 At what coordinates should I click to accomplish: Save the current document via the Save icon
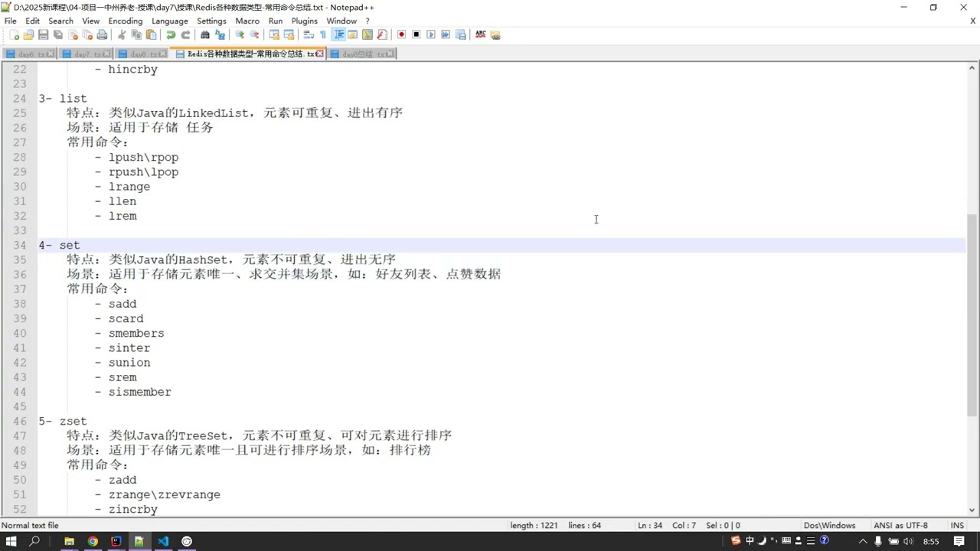click(43, 34)
